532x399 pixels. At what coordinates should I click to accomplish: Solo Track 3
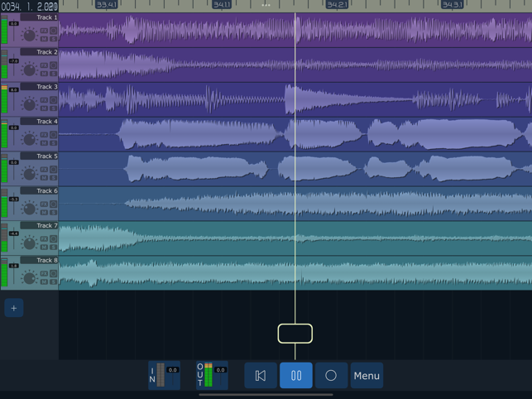[53, 108]
